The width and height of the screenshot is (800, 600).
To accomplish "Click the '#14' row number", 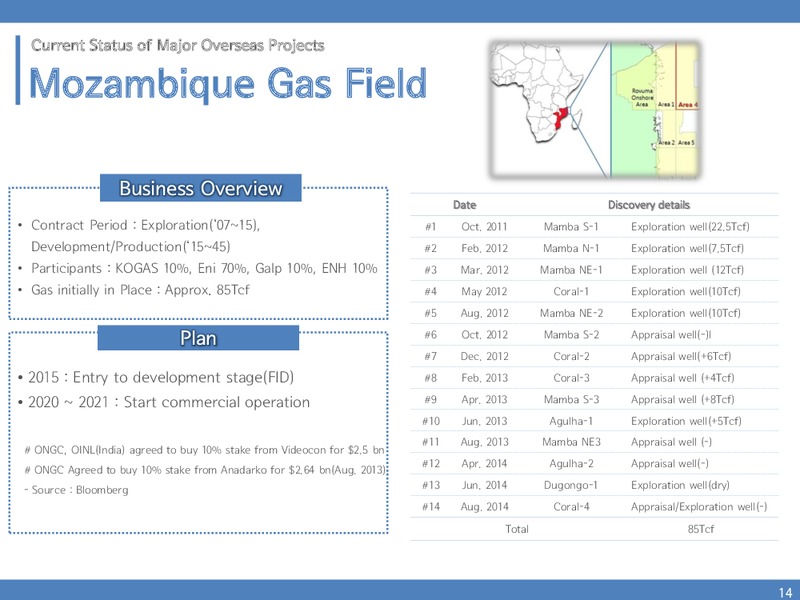I will 431,507.
